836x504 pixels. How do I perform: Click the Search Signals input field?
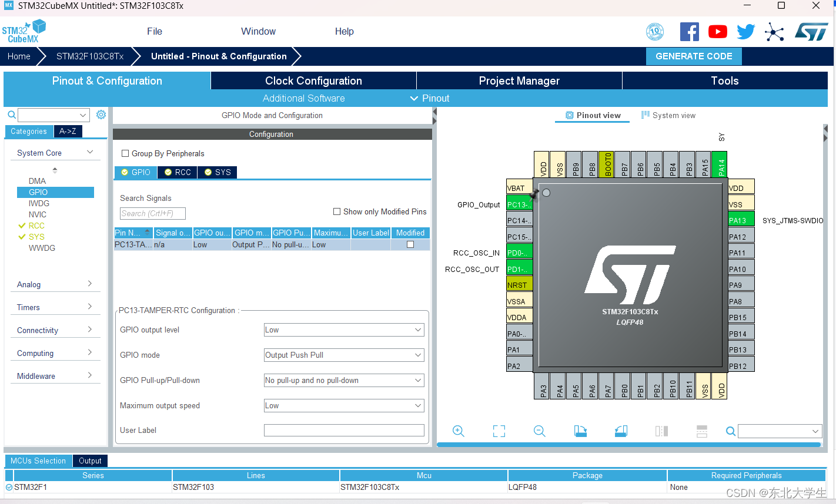click(153, 213)
